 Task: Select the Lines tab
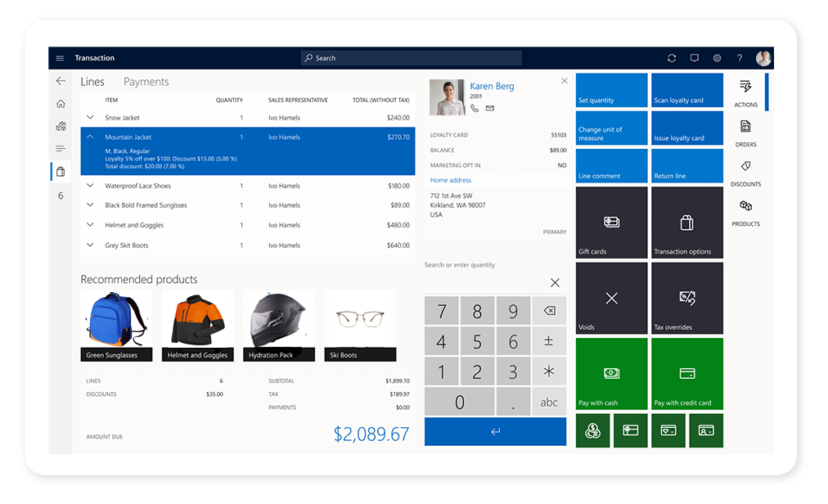[92, 82]
